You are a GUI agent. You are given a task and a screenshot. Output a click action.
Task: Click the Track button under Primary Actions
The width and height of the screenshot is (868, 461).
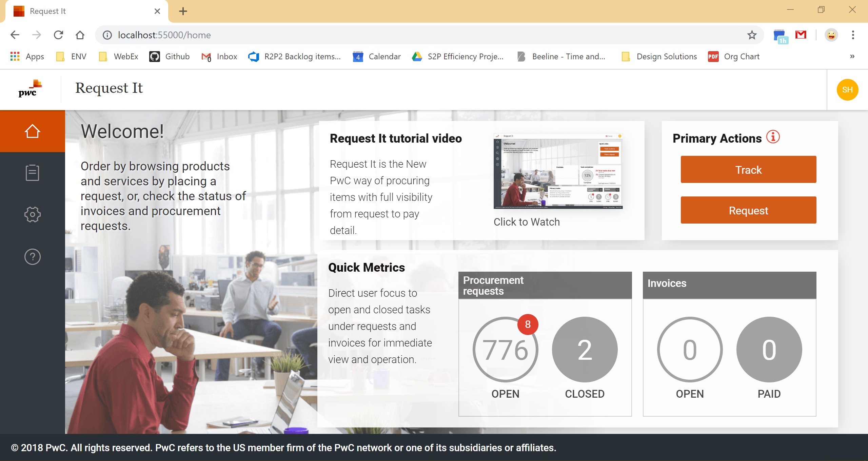click(748, 169)
